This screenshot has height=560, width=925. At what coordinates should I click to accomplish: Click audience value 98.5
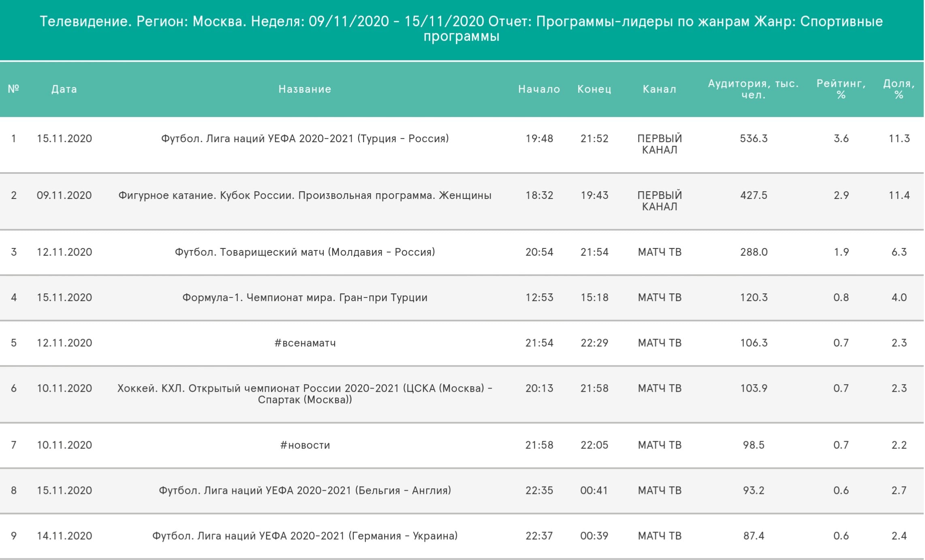click(754, 445)
